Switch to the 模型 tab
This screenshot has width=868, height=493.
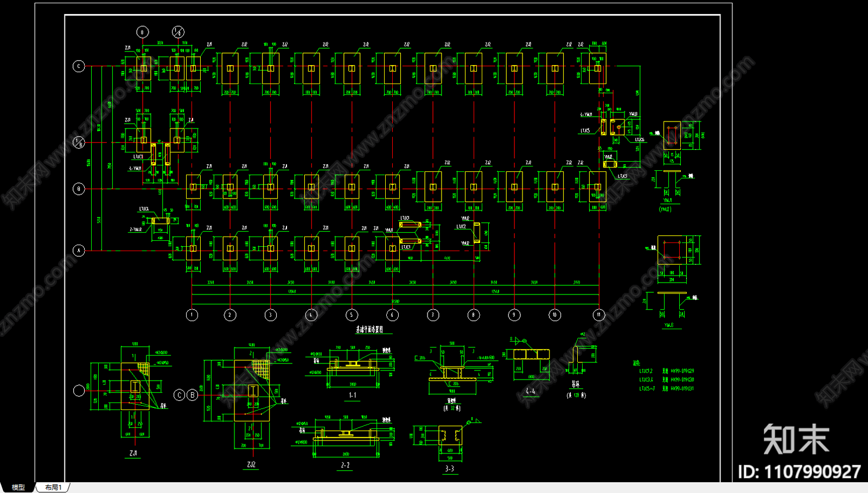pyautogui.click(x=18, y=488)
